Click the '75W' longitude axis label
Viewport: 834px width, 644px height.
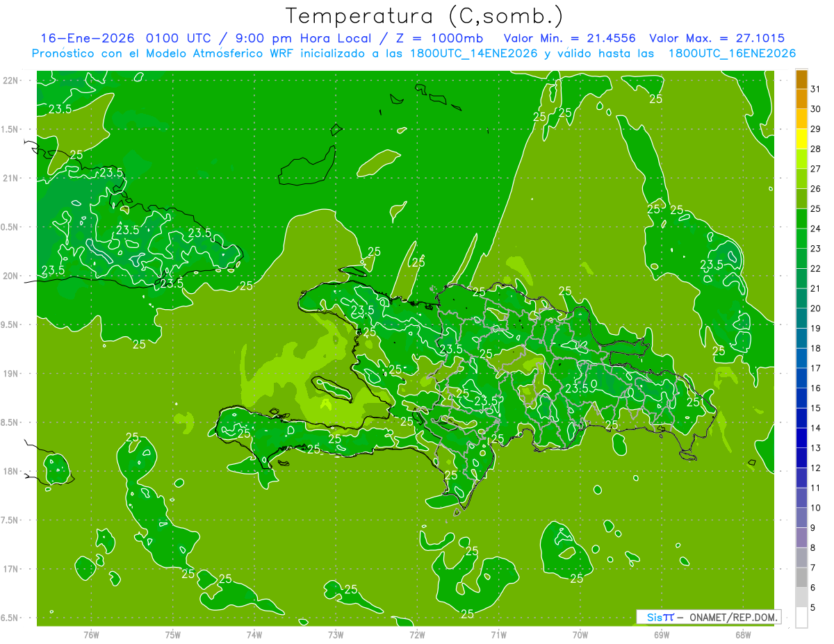tap(173, 634)
